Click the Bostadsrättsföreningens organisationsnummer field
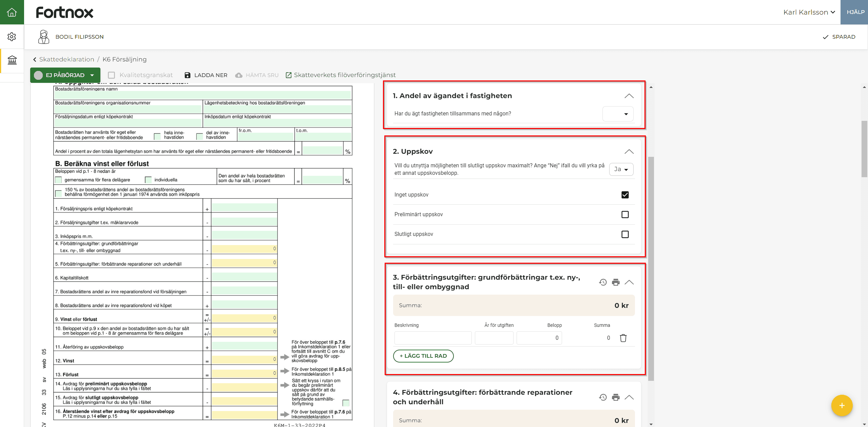The height and width of the screenshot is (427, 868). 128,109
